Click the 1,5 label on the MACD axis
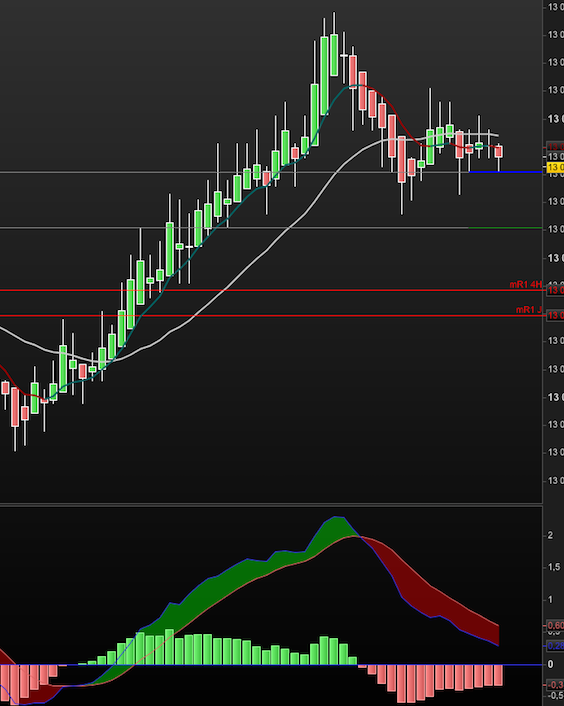Screen dimensions: 564x706 pyautogui.click(x=554, y=567)
